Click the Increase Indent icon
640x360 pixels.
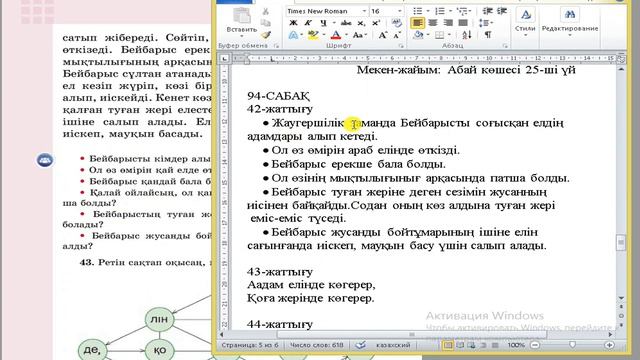point(502,11)
